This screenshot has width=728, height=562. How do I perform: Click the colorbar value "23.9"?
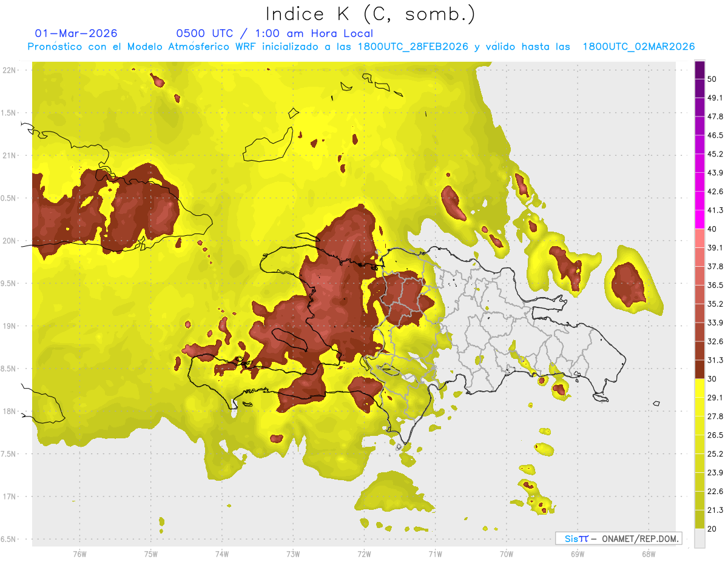tap(715, 473)
